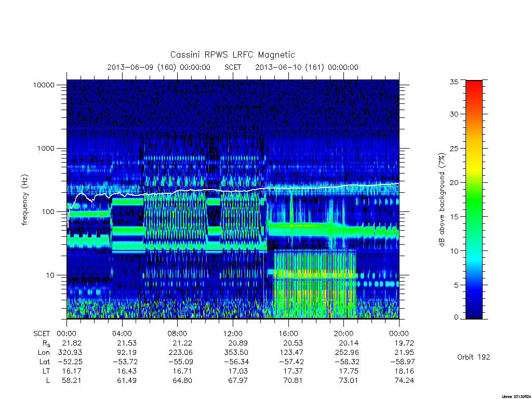This screenshot has height=399, width=532.
Task: Click the Lat value -58.97
Action: click(402, 362)
